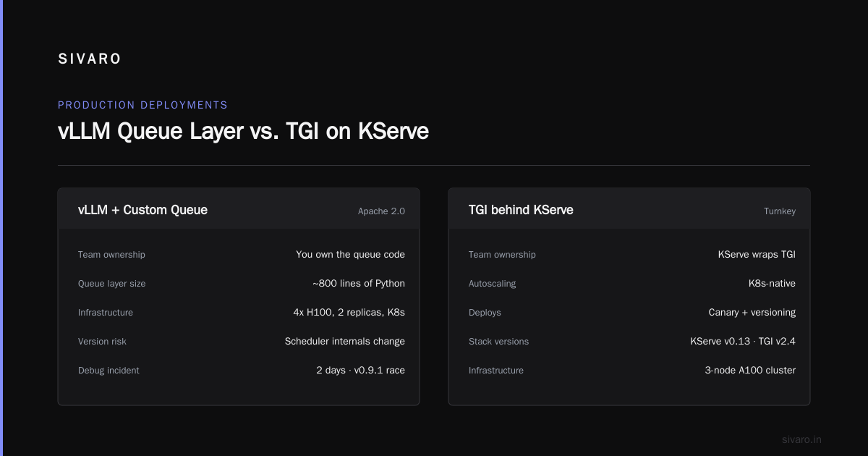Viewport: 868px width, 456px height.
Task: Click Infrastructure label in vLLM card
Action: coord(106,313)
